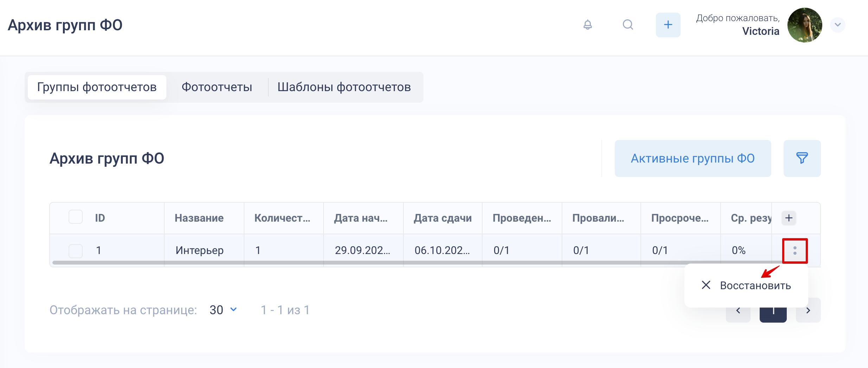Image resolution: width=868 pixels, height=368 pixels.
Task: Click the Название column header
Action: (199, 218)
